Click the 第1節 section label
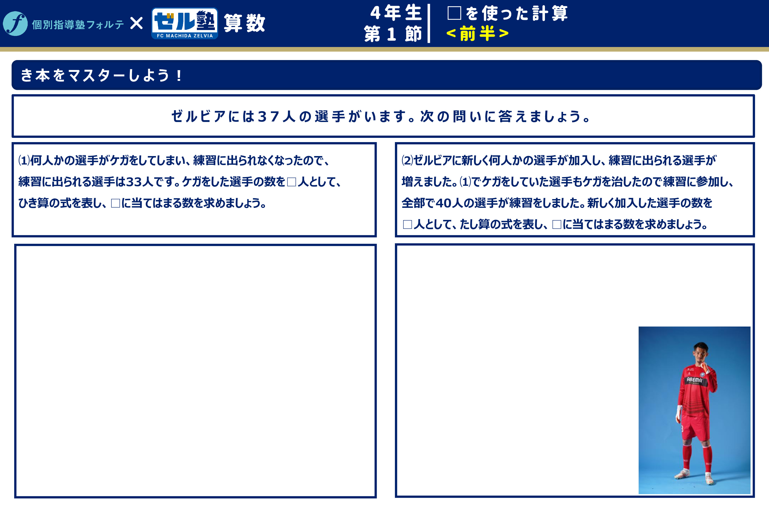 pos(393,34)
